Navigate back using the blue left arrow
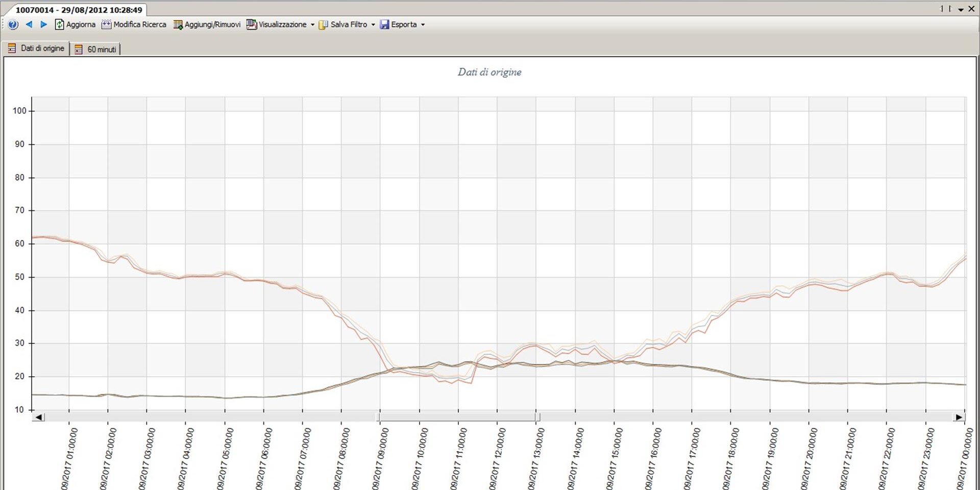980x490 pixels. [29, 24]
